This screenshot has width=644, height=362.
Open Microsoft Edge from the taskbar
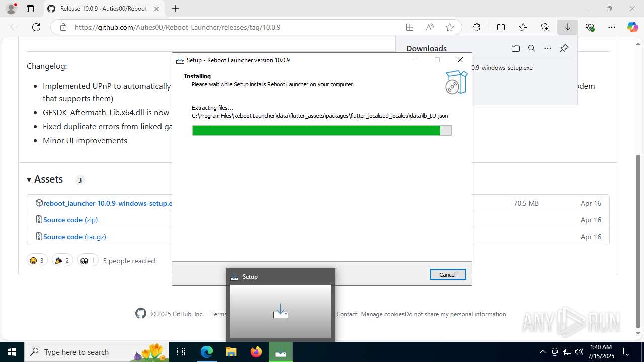point(207,352)
